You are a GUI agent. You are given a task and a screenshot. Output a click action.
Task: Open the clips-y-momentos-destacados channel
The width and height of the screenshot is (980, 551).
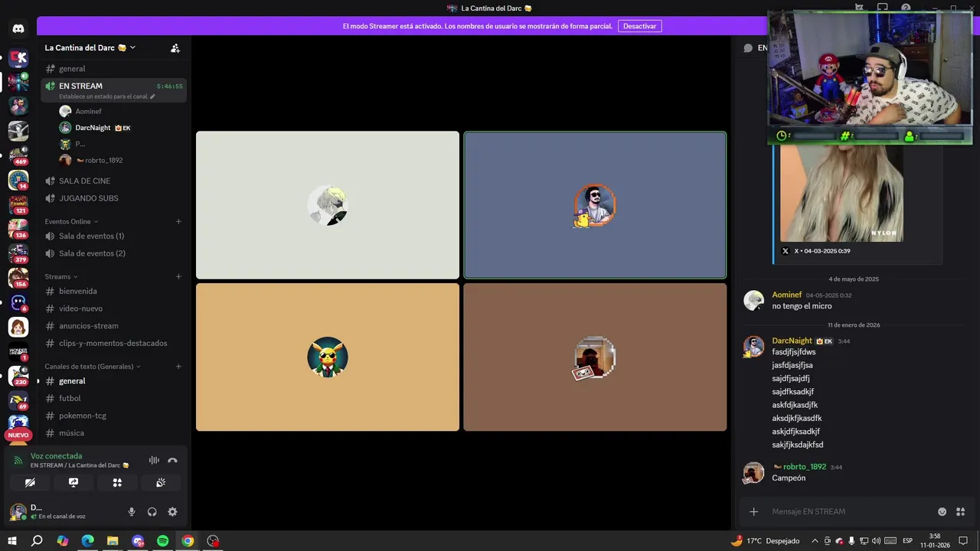pos(113,343)
